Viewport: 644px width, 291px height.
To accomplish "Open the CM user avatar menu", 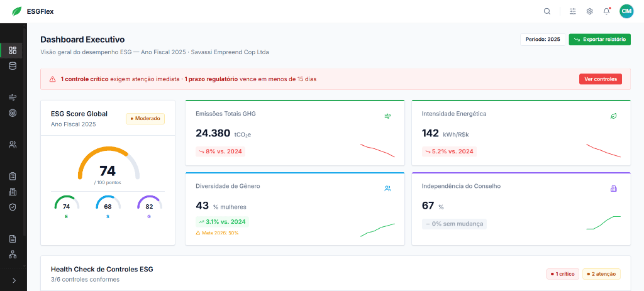I will [626, 11].
